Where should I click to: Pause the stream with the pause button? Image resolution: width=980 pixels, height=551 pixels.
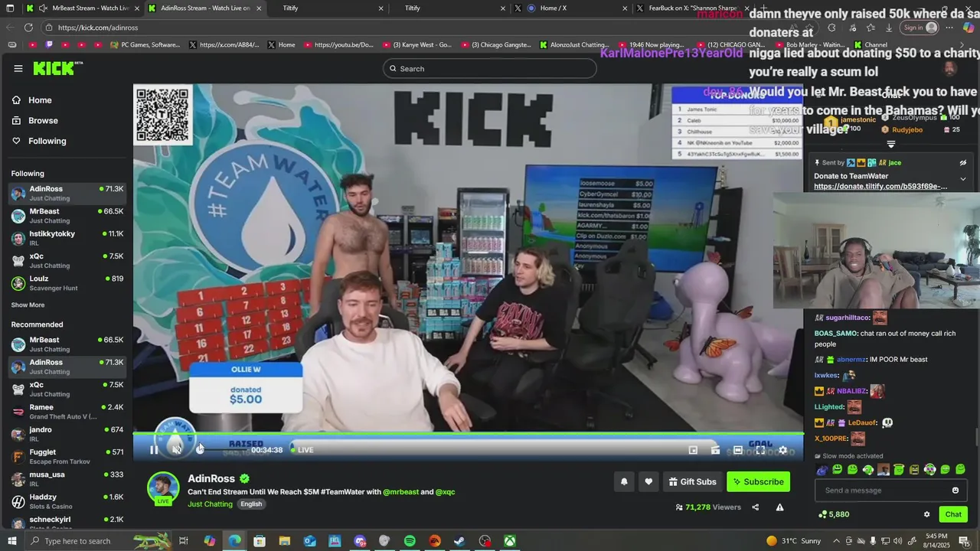point(154,450)
